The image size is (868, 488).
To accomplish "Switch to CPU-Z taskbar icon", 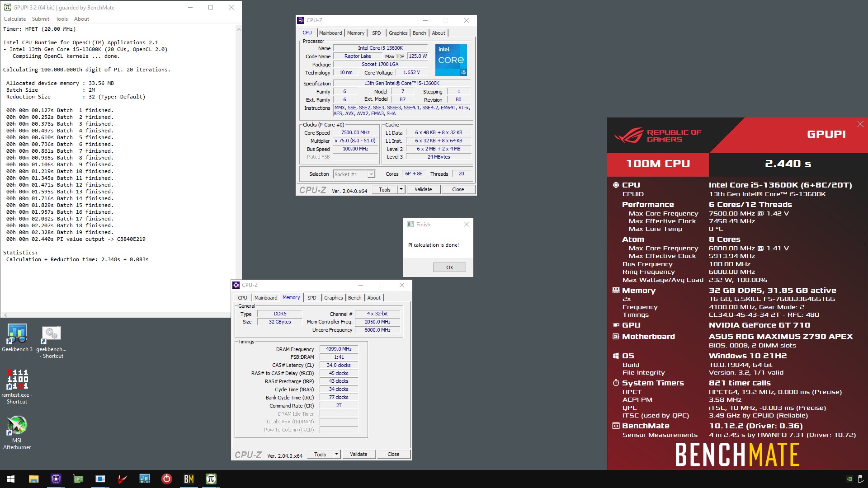I will coord(56,479).
